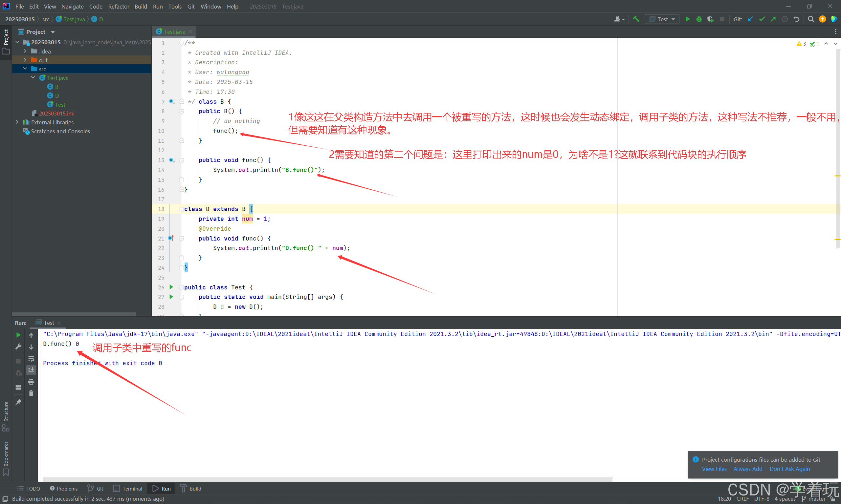
Task: Click the Build project hammer icon
Action: pos(636,19)
